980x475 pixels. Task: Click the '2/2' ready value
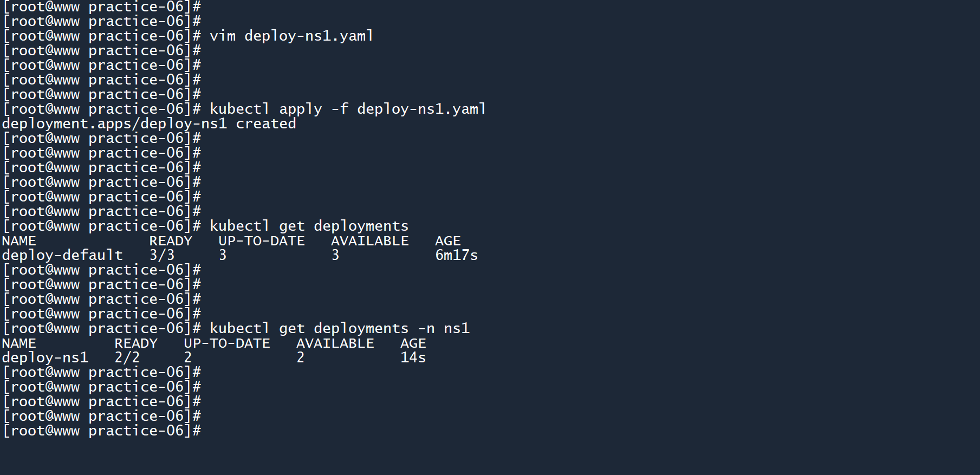pyautogui.click(x=127, y=357)
